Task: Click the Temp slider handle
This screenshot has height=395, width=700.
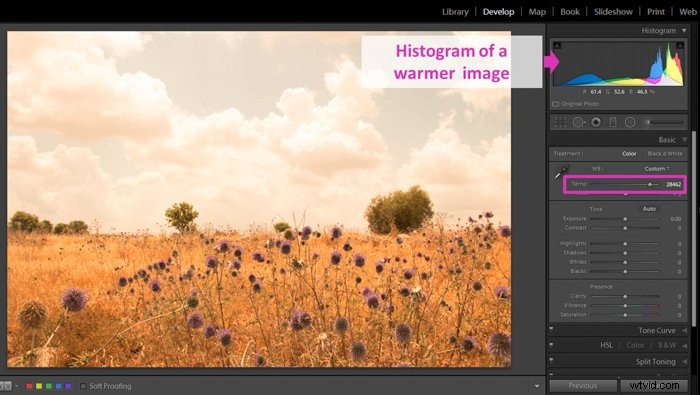Action: click(x=650, y=184)
